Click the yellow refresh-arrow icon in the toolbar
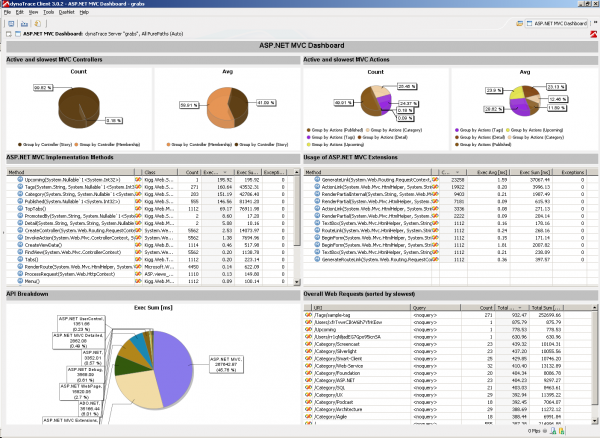This screenshot has width=600, height=438. [38, 24]
